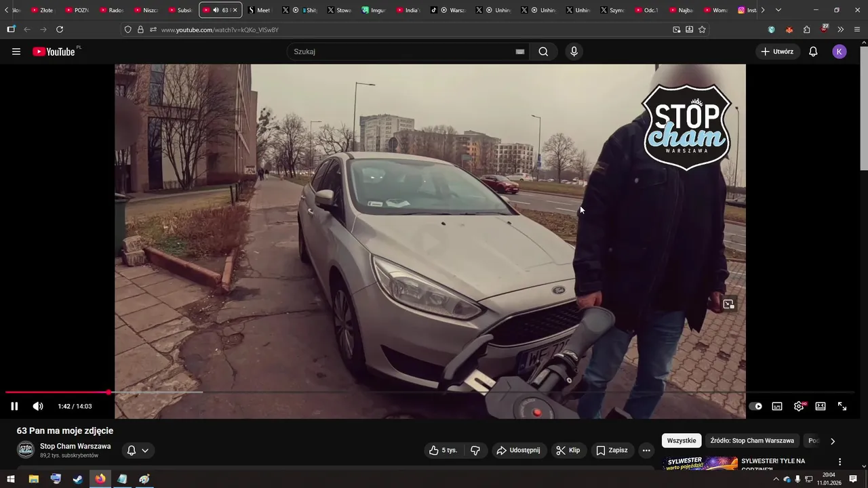
Task: Open the on-screen keyboard in search box
Action: (520, 52)
